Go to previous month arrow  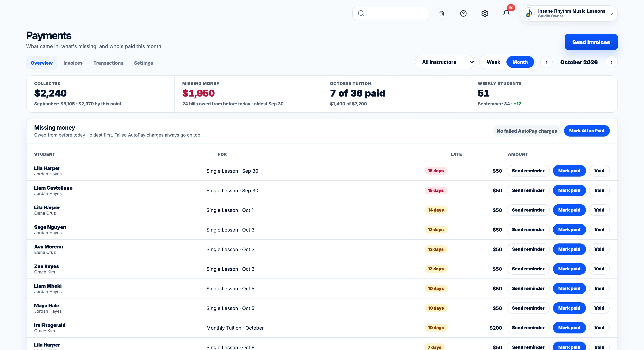click(546, 62)
